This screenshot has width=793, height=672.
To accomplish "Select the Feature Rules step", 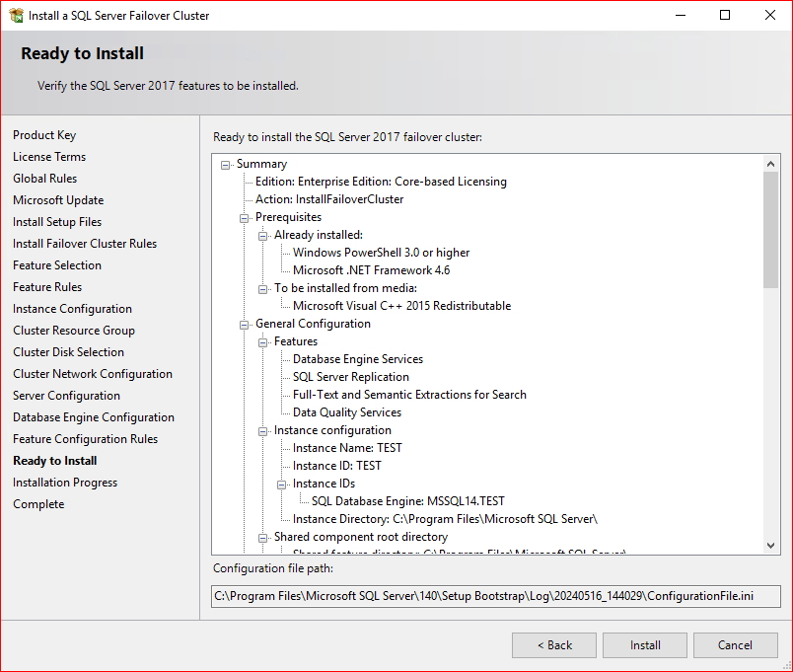I will [x=47, y=287].
